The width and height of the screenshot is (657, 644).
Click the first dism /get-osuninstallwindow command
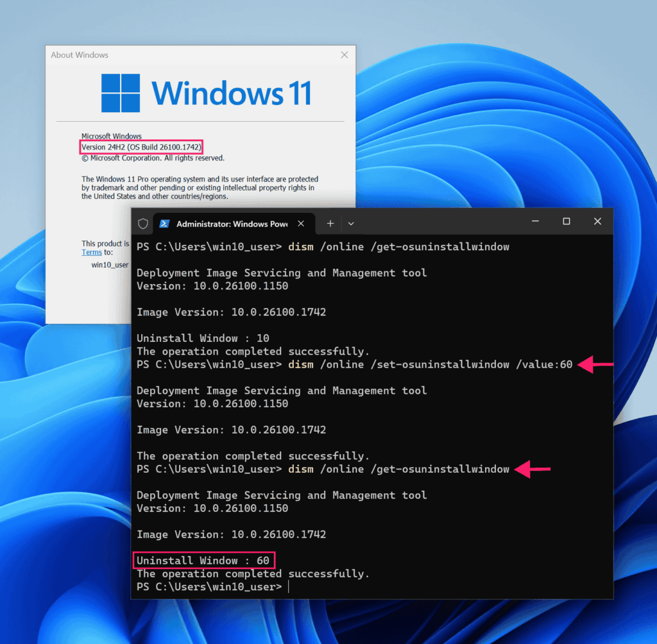tap(323, 247)
